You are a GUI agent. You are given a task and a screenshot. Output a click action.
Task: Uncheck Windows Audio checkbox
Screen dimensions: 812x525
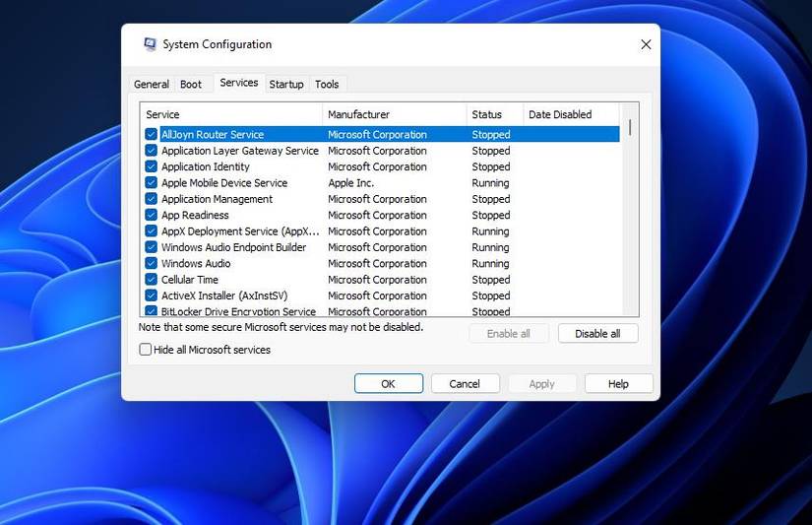(152, 263)
